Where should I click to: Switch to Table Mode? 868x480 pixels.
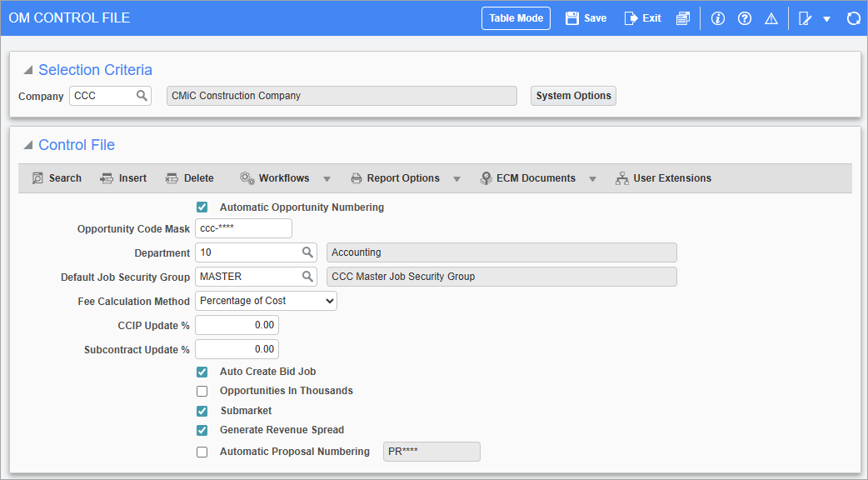point(516,17)
